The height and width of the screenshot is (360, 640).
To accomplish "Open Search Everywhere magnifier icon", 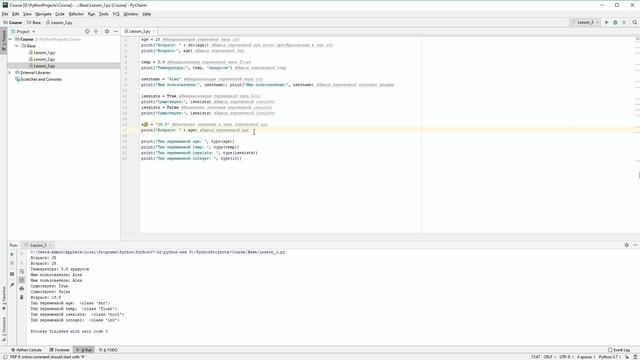I will [x=635, y=22].
